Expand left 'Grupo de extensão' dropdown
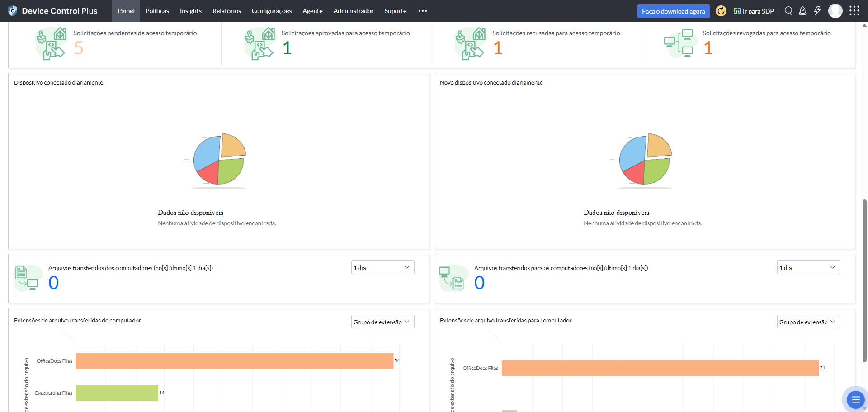The width and height of the screenshot is (868, 412). click(x=382, y=322)
